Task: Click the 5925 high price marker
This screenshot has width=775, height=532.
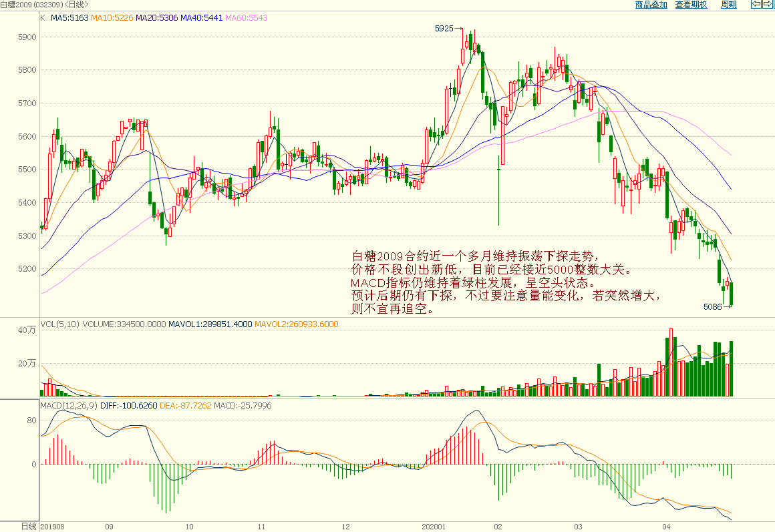Action: (x=444, y=29)
